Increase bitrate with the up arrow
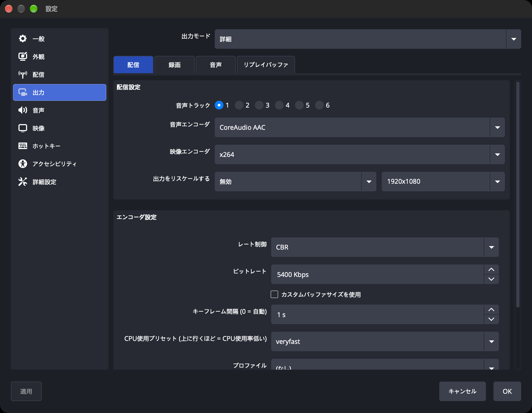 pos(491,269)
